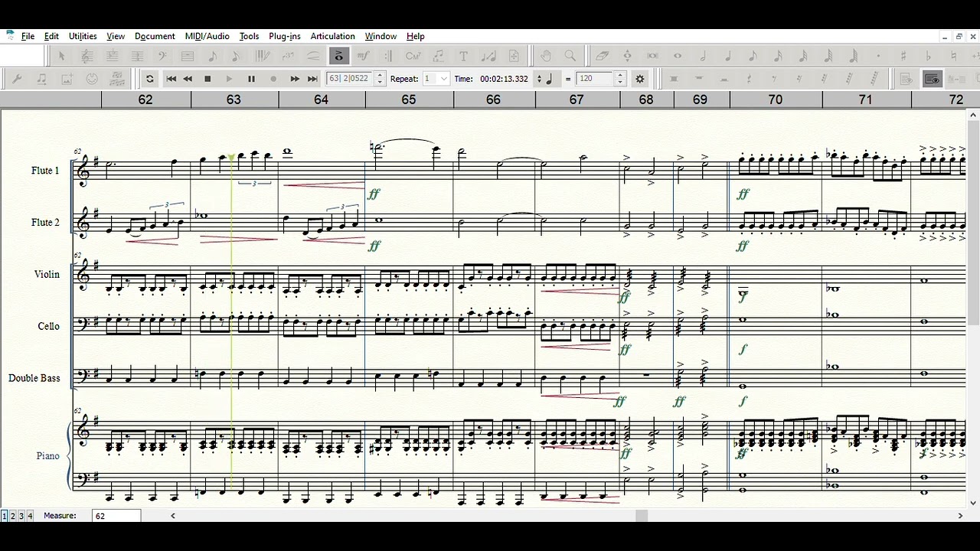
Task: Jump to the end of the score
Action: click(312, 79)
